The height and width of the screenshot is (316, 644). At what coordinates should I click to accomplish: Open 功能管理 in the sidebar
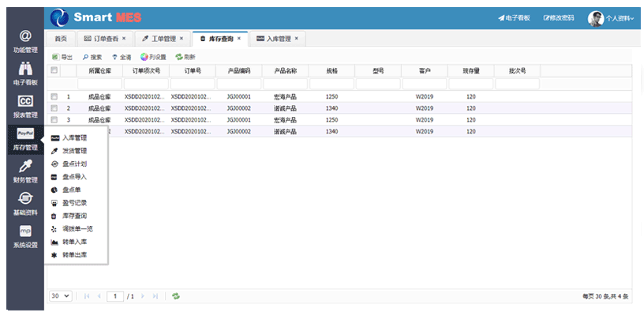tap(25, 41)
